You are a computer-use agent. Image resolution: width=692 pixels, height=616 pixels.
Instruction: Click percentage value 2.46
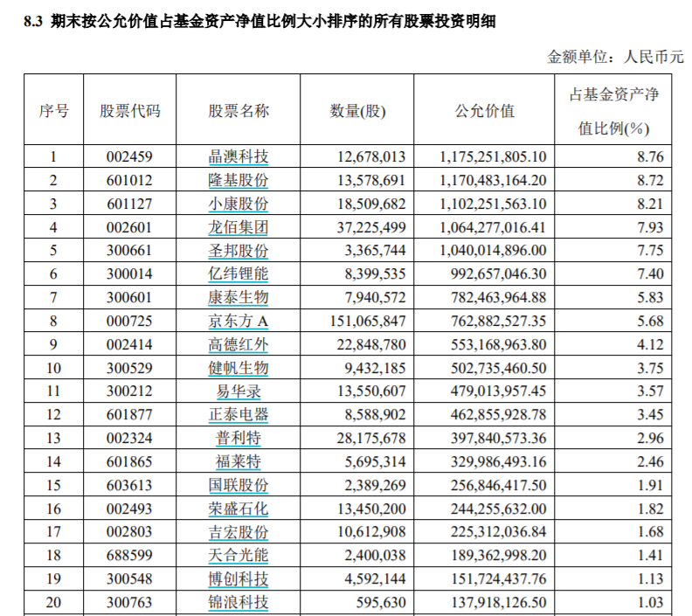[650, 461]
